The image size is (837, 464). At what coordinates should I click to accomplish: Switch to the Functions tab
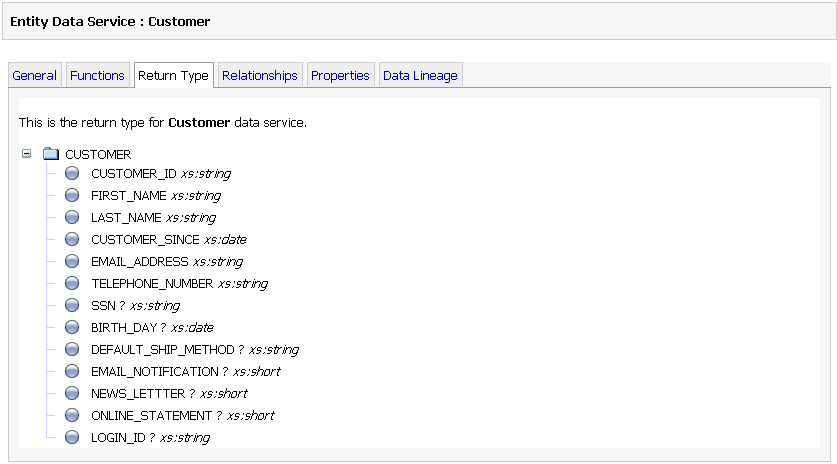tap(97, 75)
